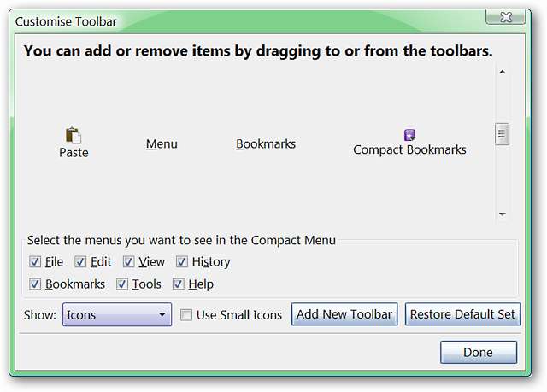547x392 pixels.
Task: Toggle the View menu checkbox
Action: coord(129,262)
